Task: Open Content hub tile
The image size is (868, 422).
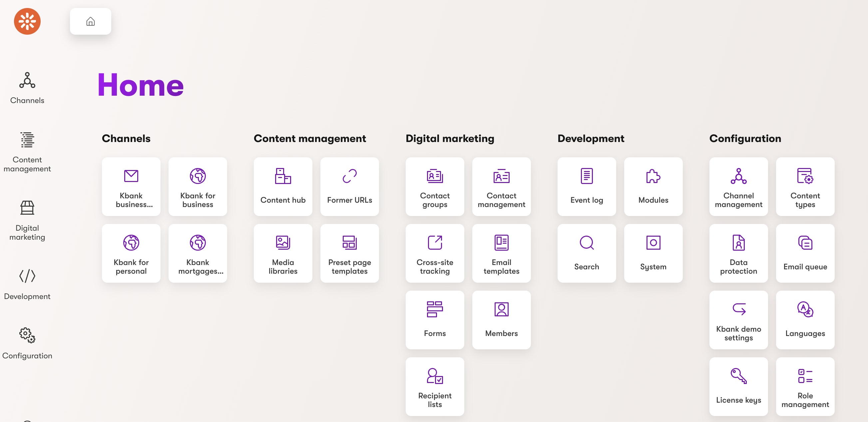Action: coord(283,186)
